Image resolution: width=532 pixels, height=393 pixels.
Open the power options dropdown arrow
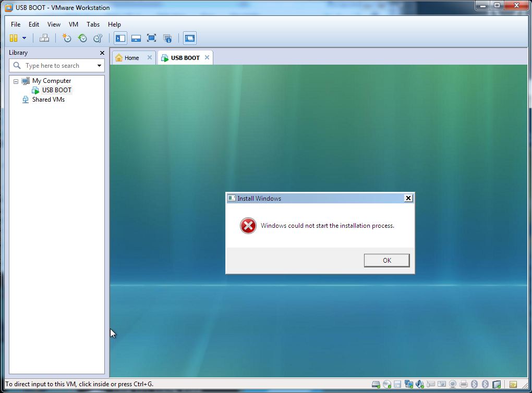pyautogui.click(x=24, y=38)
